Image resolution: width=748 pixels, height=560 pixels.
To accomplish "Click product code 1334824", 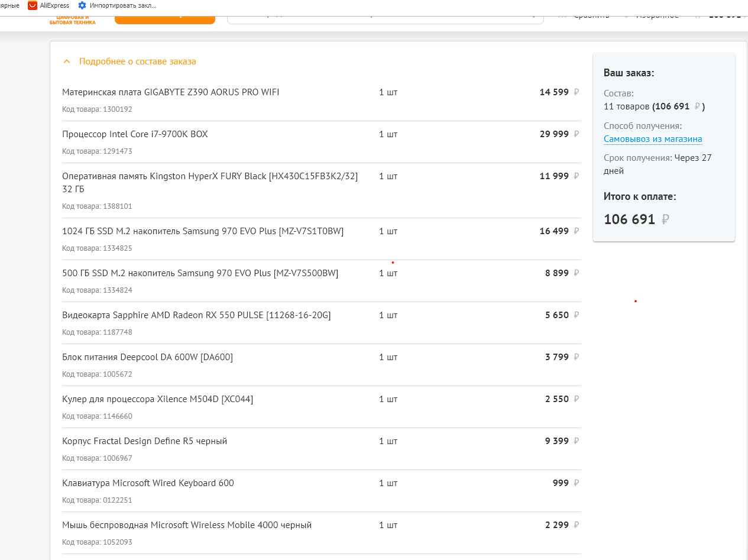I will [x=97, y=290].
